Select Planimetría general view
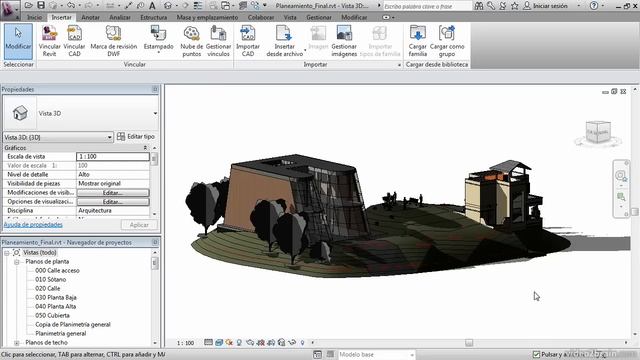Image resolution: width=640 pixels, height=360 pixels. tap(61, 333)
